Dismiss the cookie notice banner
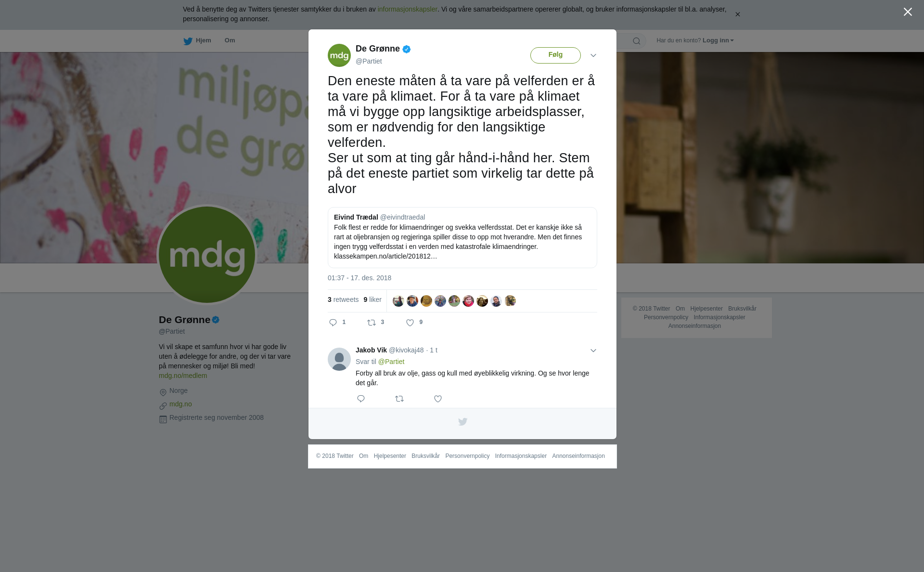This screenshot has height=572, width=924. [x=737, y=14]
